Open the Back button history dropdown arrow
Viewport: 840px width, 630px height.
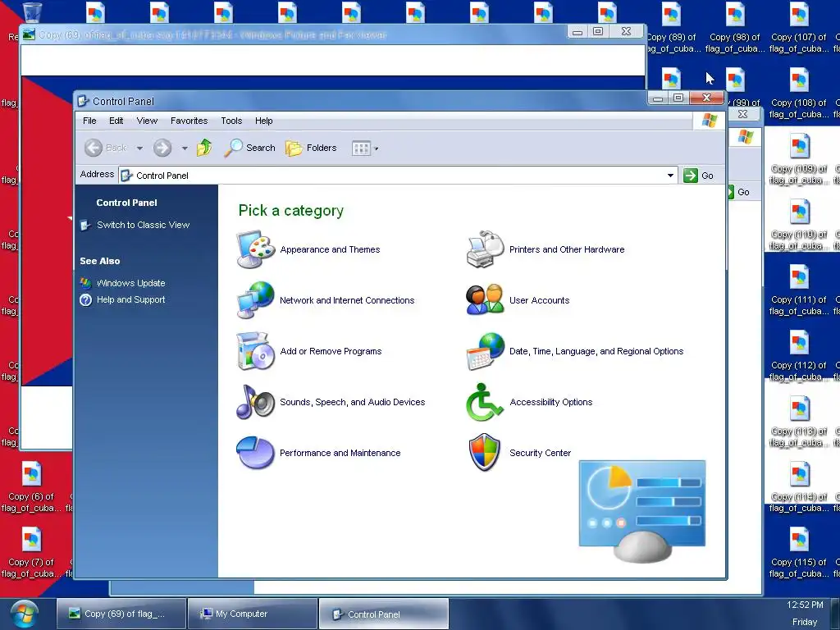pyautogui.click(x=139, y=148)
